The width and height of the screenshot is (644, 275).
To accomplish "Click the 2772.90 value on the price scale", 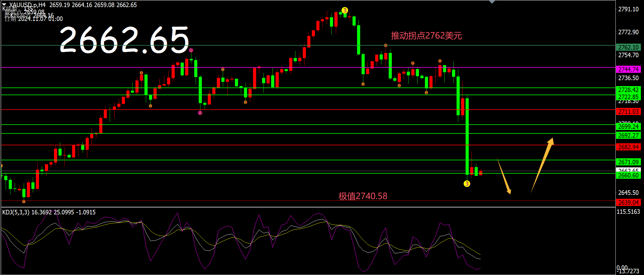I will [x=628, y=32].
